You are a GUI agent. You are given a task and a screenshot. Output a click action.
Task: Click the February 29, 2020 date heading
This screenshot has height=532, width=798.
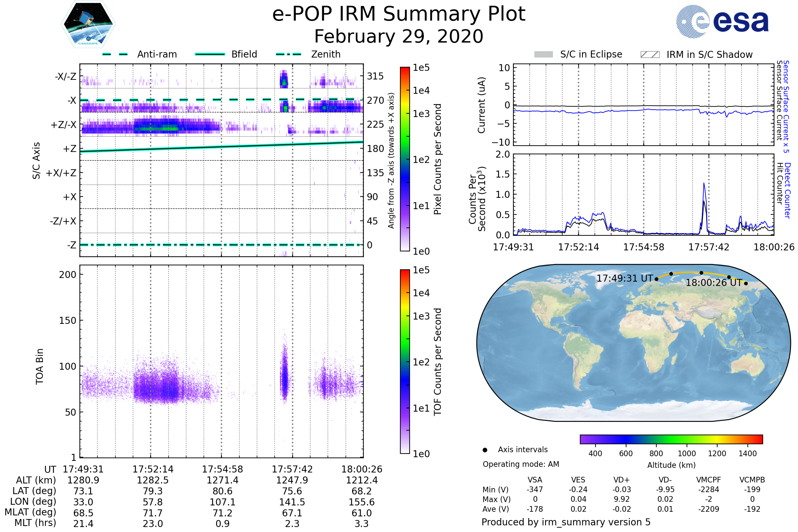click(399, 37)
